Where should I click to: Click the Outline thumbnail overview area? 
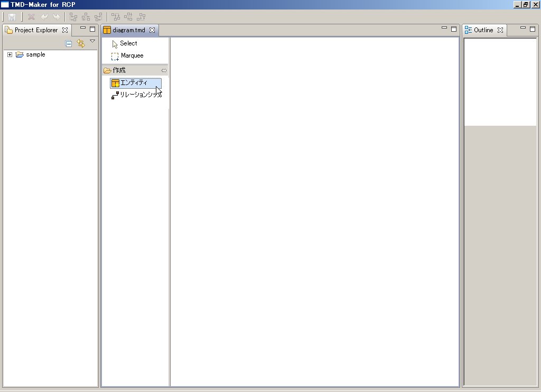coord(500,82)
